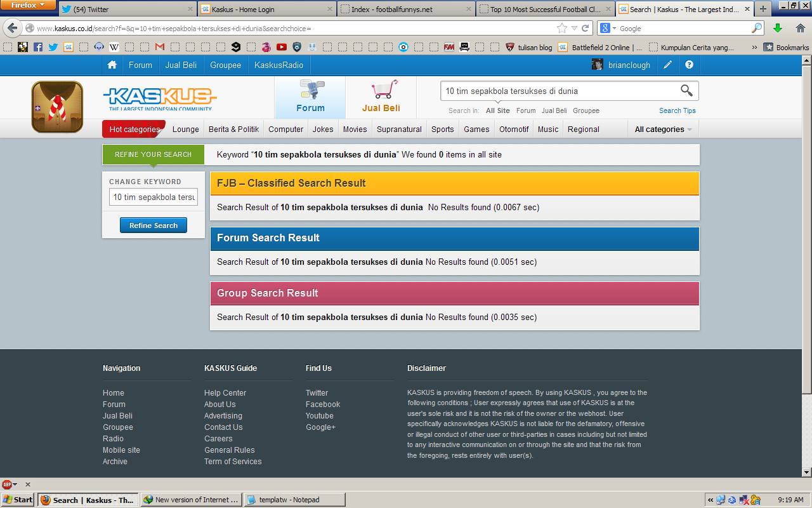Open a new tab with the plus button
This screenshot has height=508, width=812.
(x=763, y=9)
